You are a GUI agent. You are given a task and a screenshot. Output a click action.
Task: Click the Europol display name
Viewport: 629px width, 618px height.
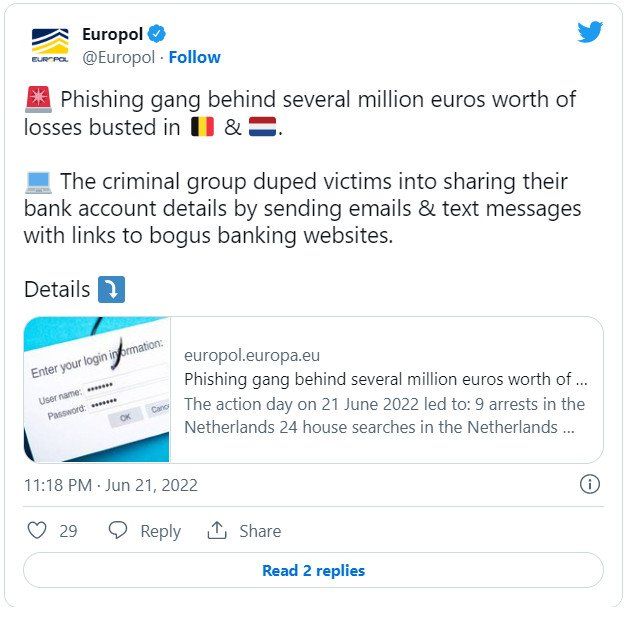[112, 34]
